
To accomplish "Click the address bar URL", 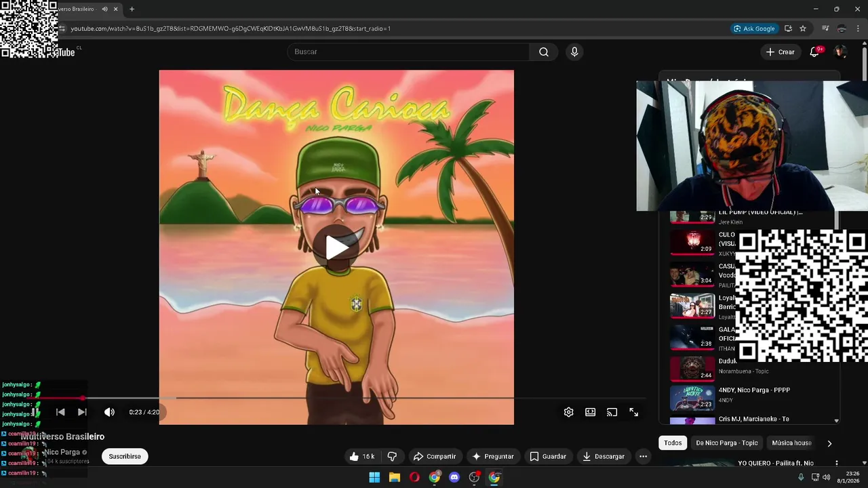I will tap(231, 28).
